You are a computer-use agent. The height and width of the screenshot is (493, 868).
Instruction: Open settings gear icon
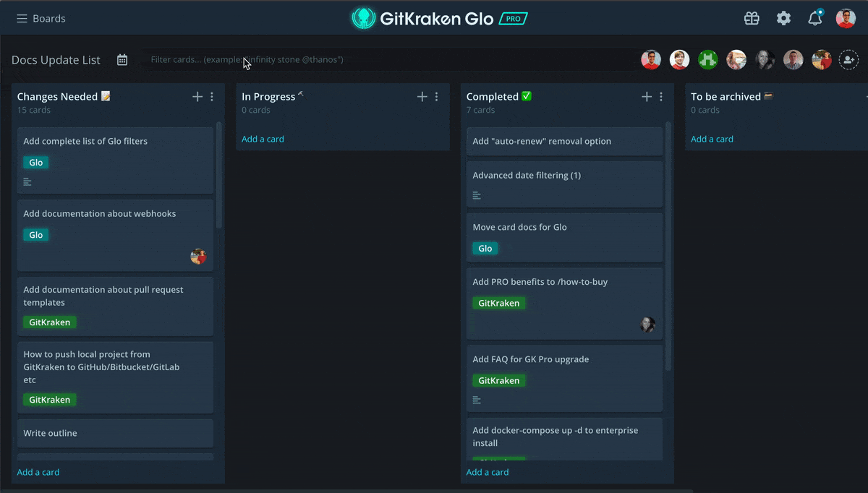pos(784,19)
